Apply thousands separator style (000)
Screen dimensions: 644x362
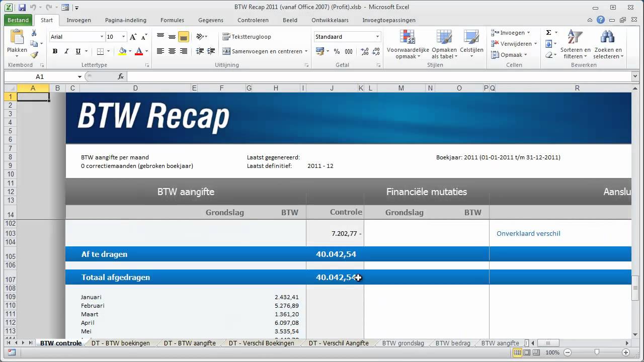pos(349,51)
